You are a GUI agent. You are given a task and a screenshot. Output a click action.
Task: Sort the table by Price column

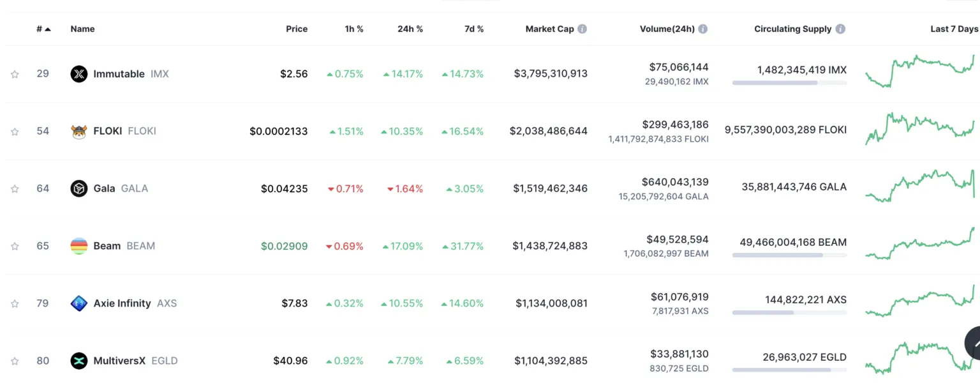297,29
